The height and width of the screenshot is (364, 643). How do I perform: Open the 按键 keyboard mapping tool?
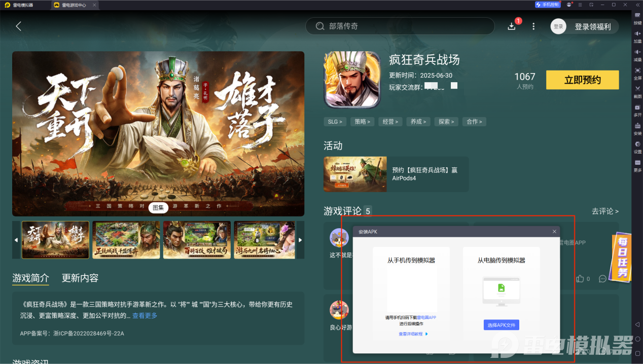(x=637, y=18)
